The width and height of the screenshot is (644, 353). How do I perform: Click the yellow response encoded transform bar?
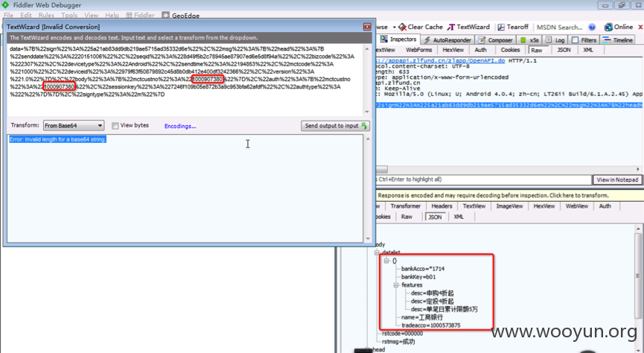[508, 196]
